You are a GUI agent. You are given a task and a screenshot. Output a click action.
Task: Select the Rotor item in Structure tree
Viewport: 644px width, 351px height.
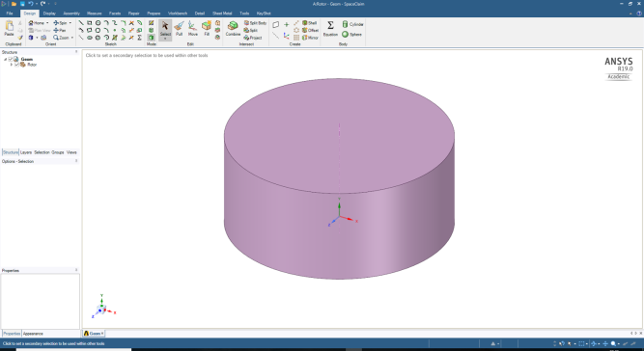[x=32, y=65]
